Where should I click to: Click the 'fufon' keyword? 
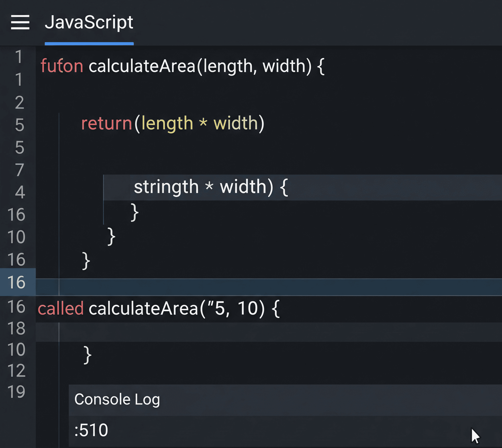[x=62, y=66]
